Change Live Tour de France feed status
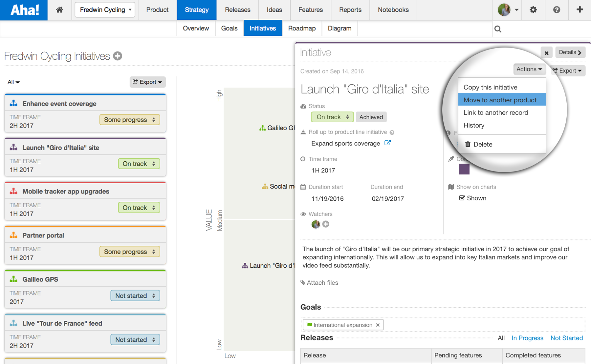Image resolution: width=591 pixels, height=364 pixels. [135, 339]
